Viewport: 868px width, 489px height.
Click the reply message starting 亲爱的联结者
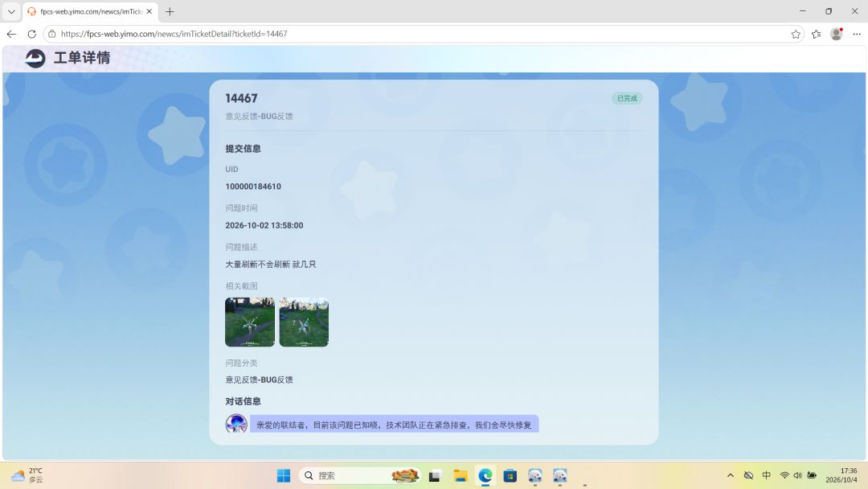(394, 425)
